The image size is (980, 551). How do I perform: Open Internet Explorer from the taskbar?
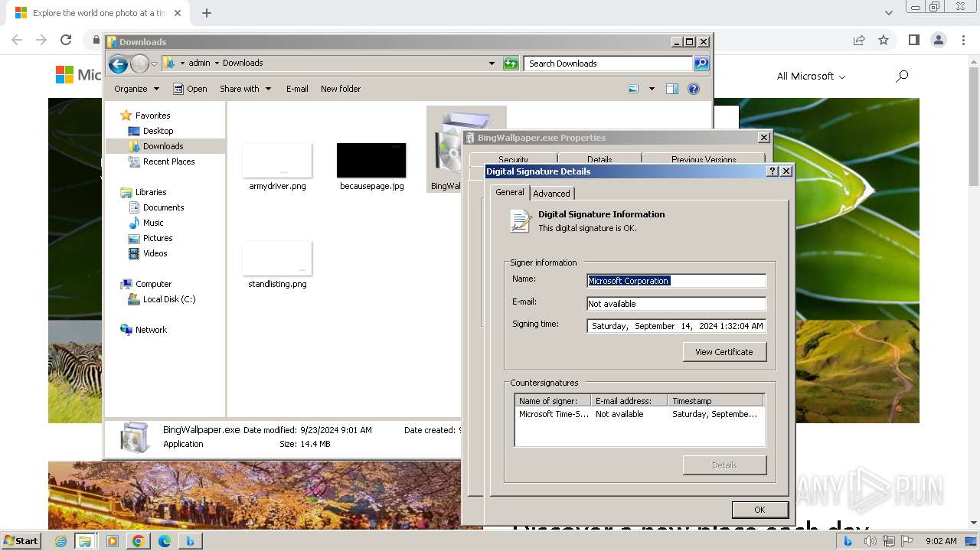(61, 541)
